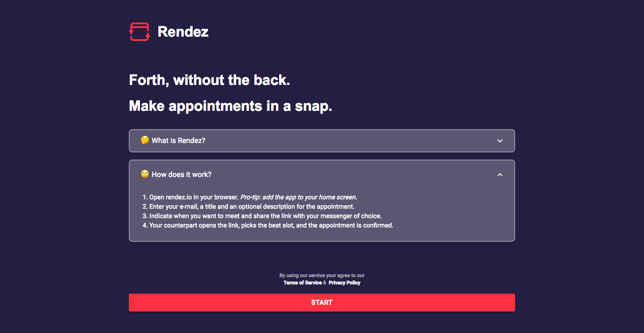Click the monocle face emoji on second panel
This screenshot has width=644, height=333.
tap(144, 174)
